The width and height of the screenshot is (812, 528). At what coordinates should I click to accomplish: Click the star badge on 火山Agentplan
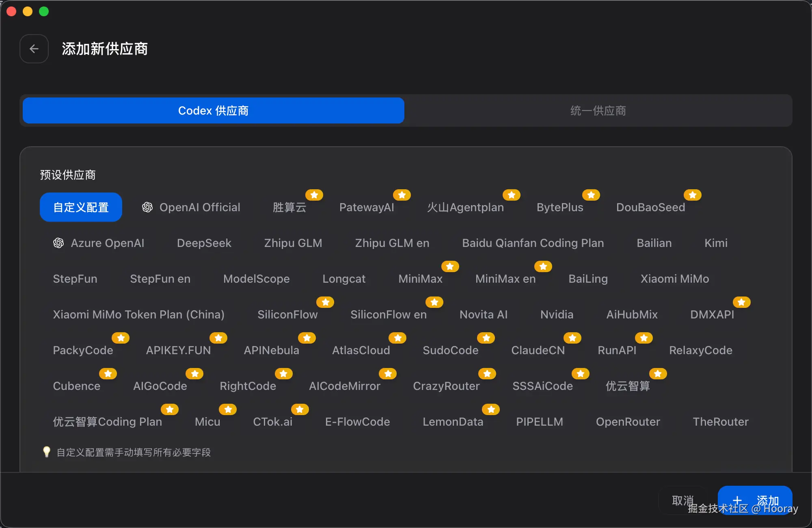pyautogui.click(x=512, y=195)
